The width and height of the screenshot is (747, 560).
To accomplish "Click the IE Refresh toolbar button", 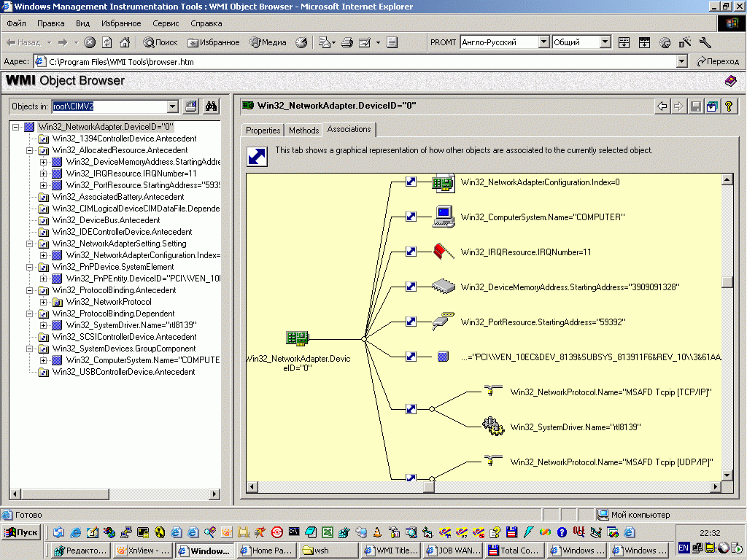I will click(x=107, y=42).
